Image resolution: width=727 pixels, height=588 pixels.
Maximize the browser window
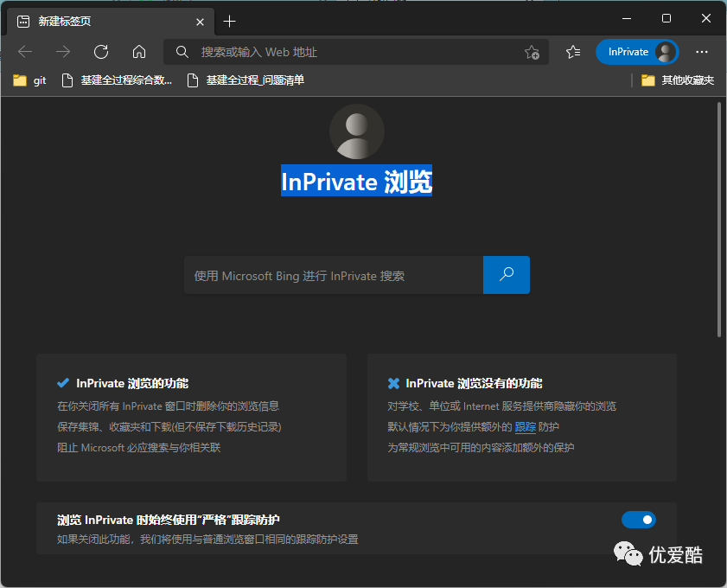pyautogui.click(x=666, y=18)
